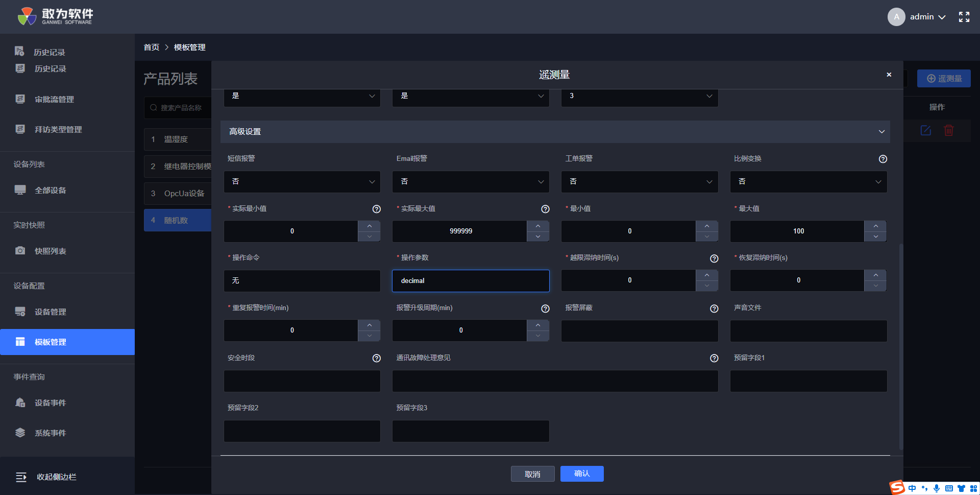980x495 pixels.
Task: Decrease 最大值 with down arrow
Action: [875, 237]
